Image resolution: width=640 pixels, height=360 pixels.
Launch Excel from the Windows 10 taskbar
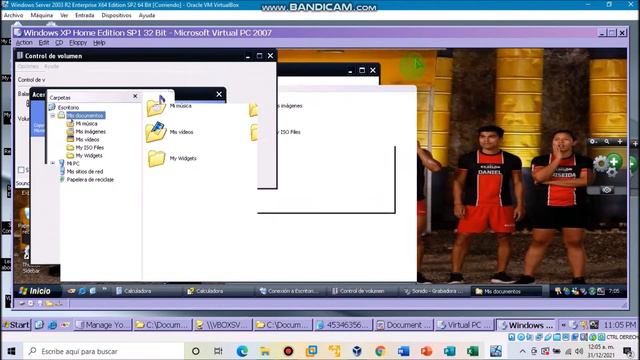[472, 351]
